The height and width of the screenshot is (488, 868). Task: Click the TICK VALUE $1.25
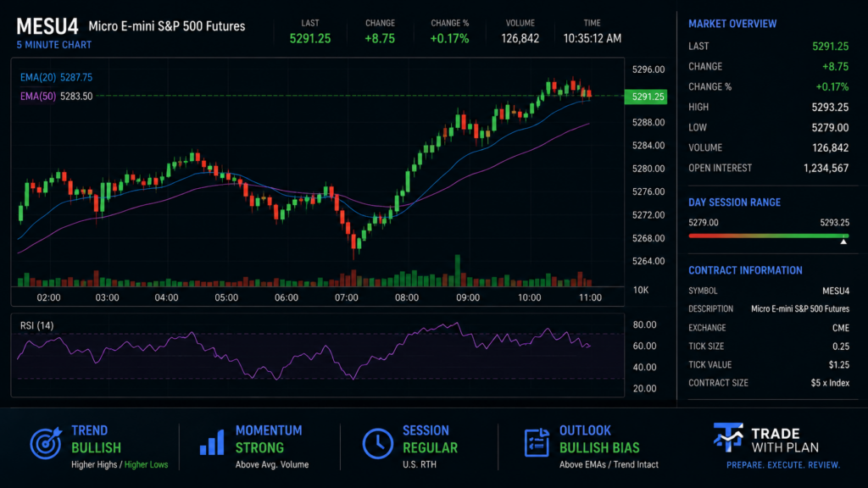point(839,364)
